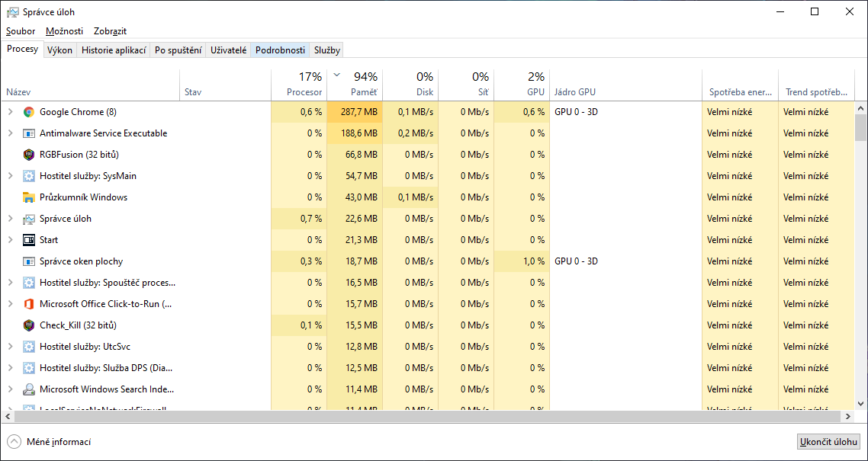
Task: Click the vertical scrollbar thumb
Action: pyautogui.click(x=861, y=128)
